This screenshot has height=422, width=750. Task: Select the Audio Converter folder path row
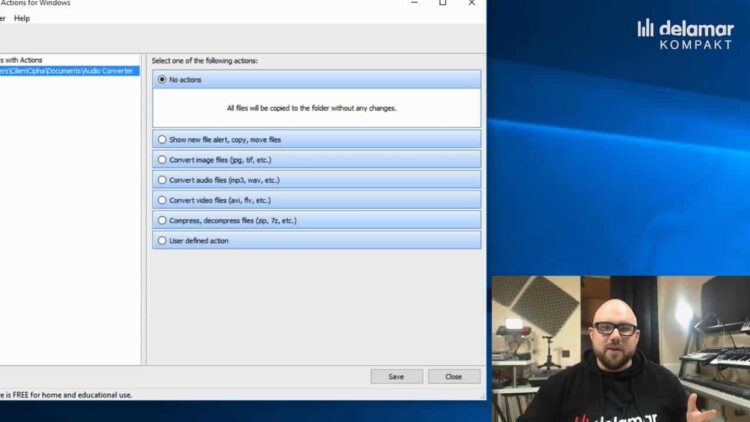[x=70, y=71]
